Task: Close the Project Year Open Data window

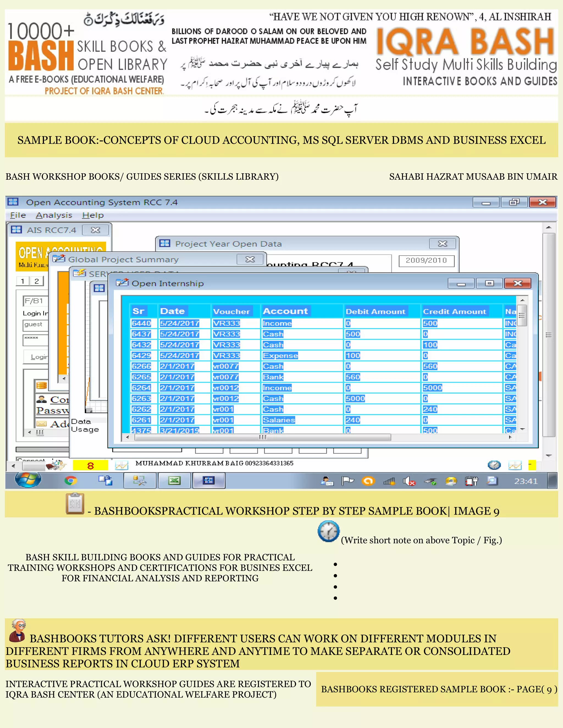Action: (x=442, y=244)
